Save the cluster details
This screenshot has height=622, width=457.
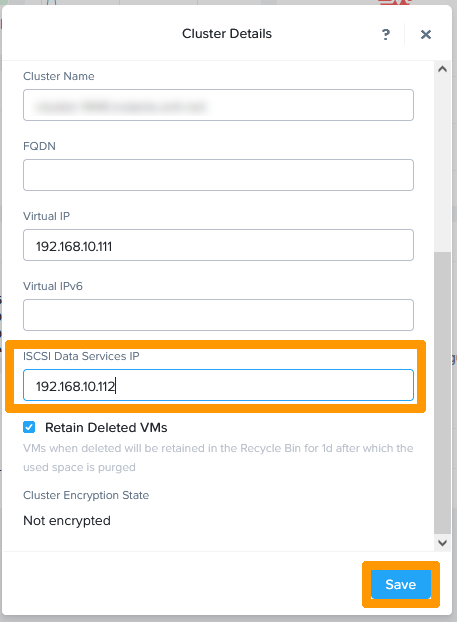[401, 584]
